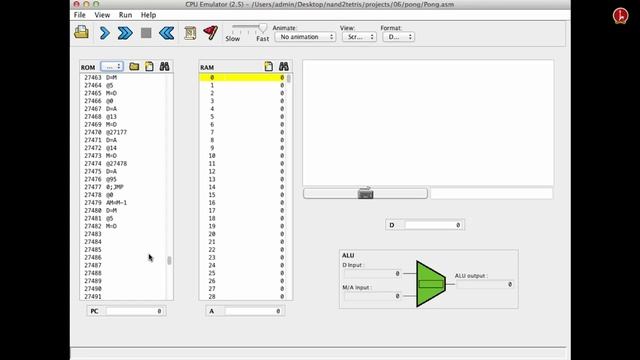Click the D register value field
The width and height of the screenshot is (640, 360).
[433, 225]
